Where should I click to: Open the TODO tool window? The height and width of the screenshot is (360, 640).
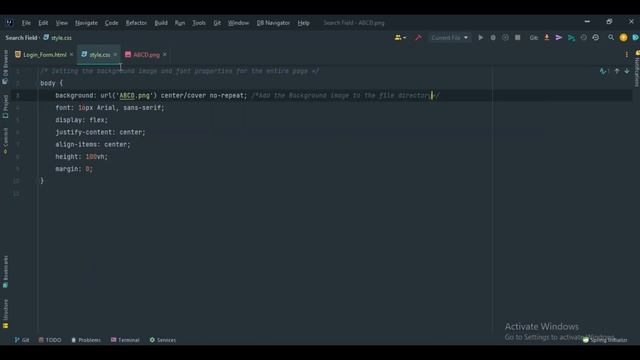(50, 340)
